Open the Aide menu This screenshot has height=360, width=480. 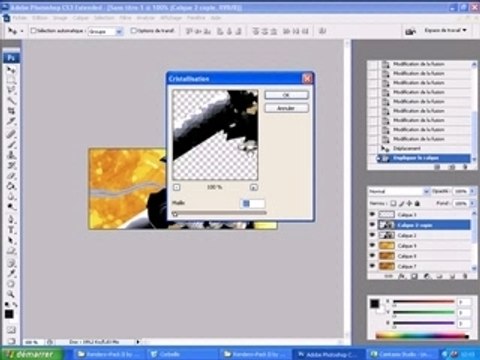coord(216,18)
